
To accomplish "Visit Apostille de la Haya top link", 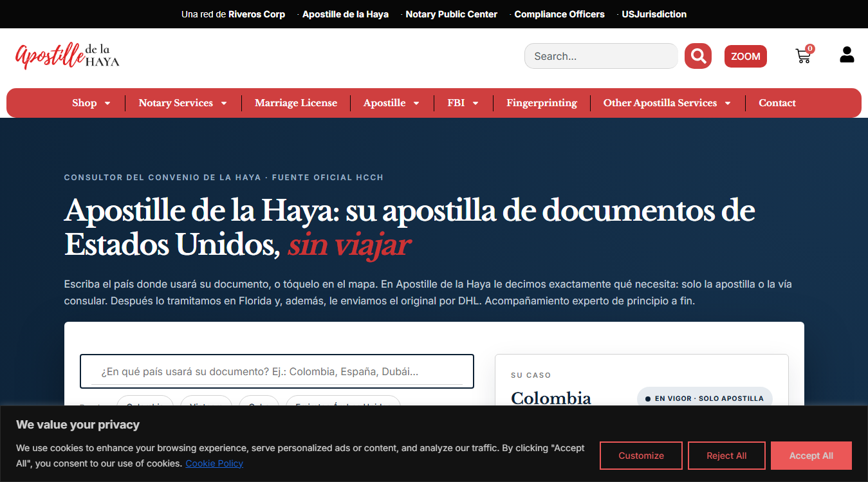I will click(x=346, y=14).
